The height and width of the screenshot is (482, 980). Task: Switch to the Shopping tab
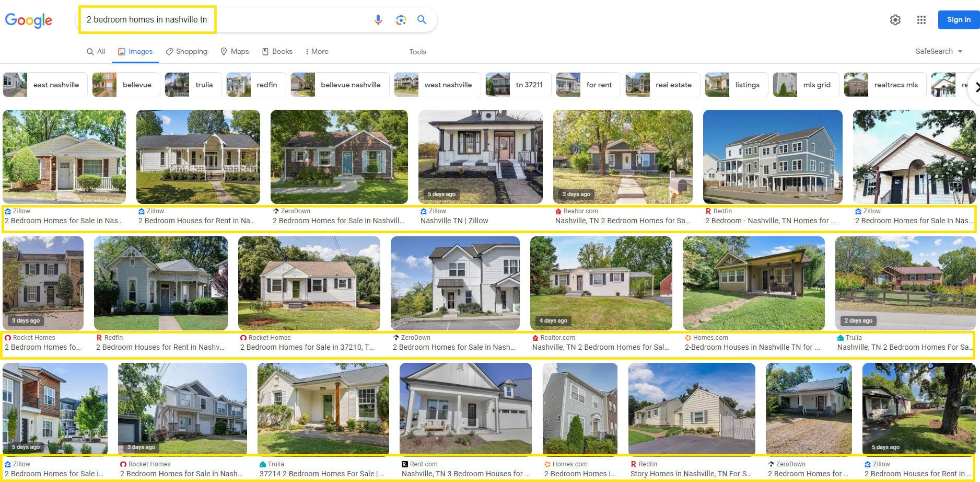(186, 51)
